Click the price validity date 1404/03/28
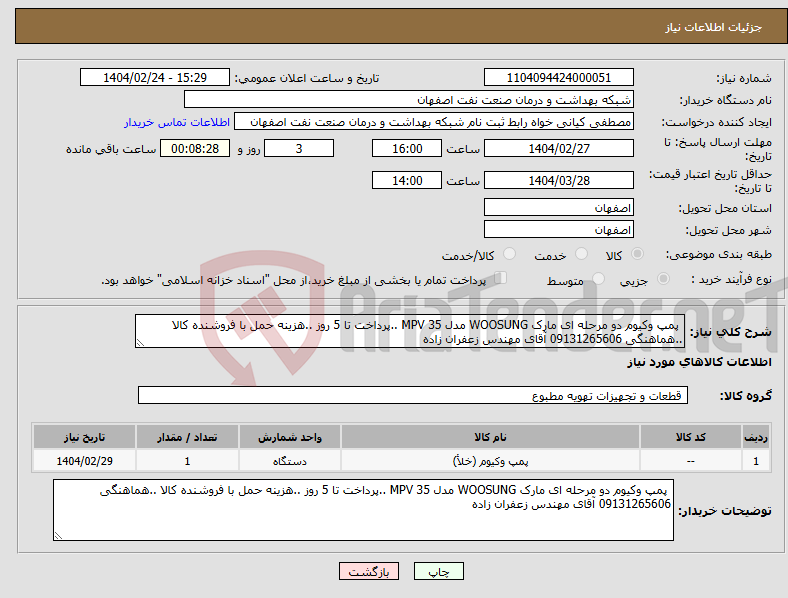The height and width of the screenshot is (598, 788). tap(558, 180)
